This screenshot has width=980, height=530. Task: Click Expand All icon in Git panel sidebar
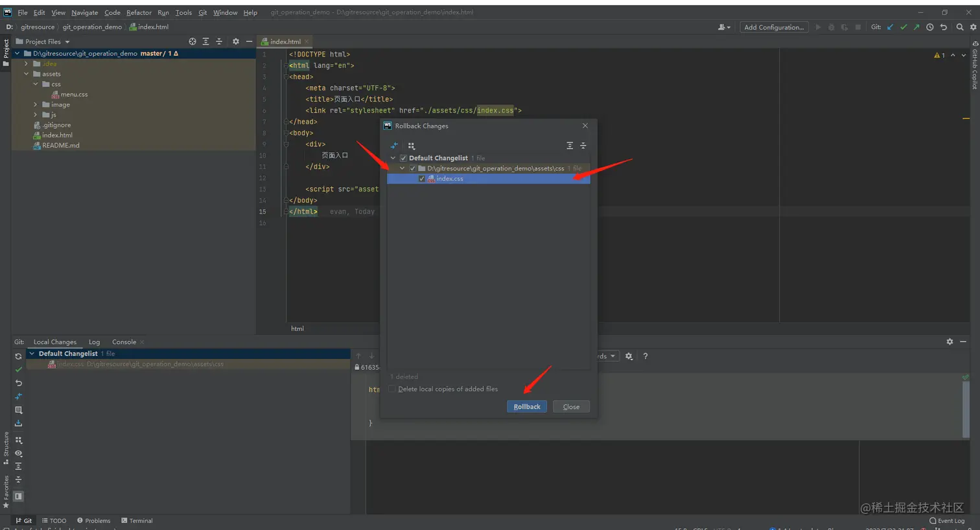pyautogui.click(x=18, y=467)
